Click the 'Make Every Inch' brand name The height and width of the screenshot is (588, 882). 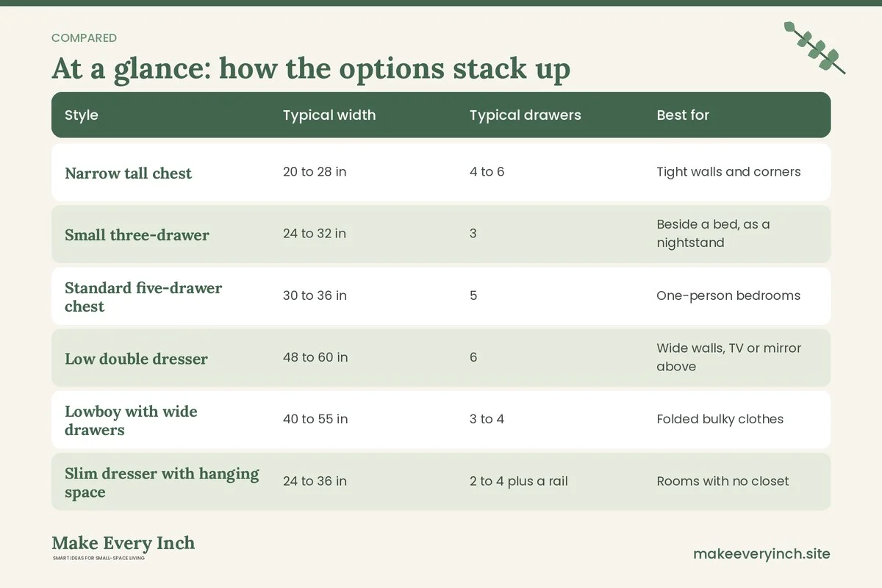click(x=123, y=543)
